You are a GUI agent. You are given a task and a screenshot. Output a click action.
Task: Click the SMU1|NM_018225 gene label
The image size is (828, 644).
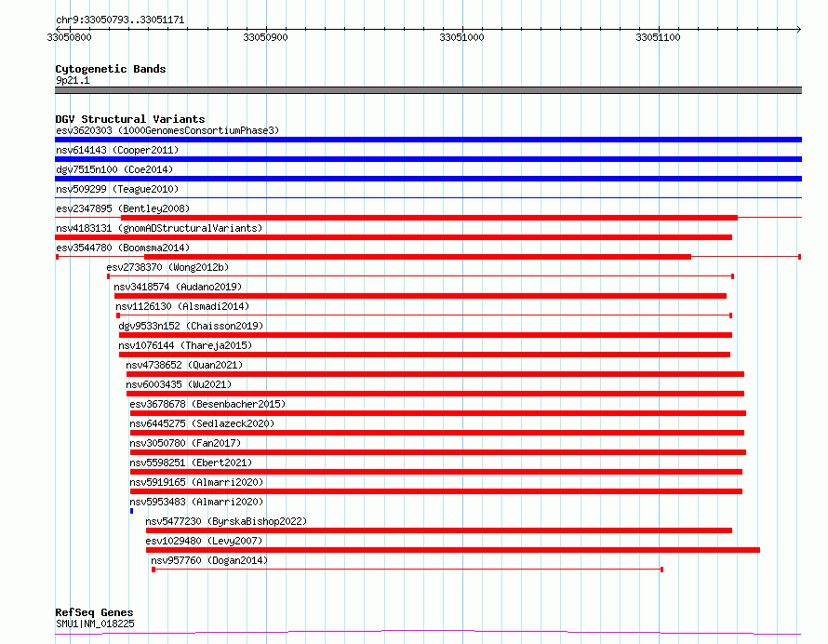click(95, 624)
